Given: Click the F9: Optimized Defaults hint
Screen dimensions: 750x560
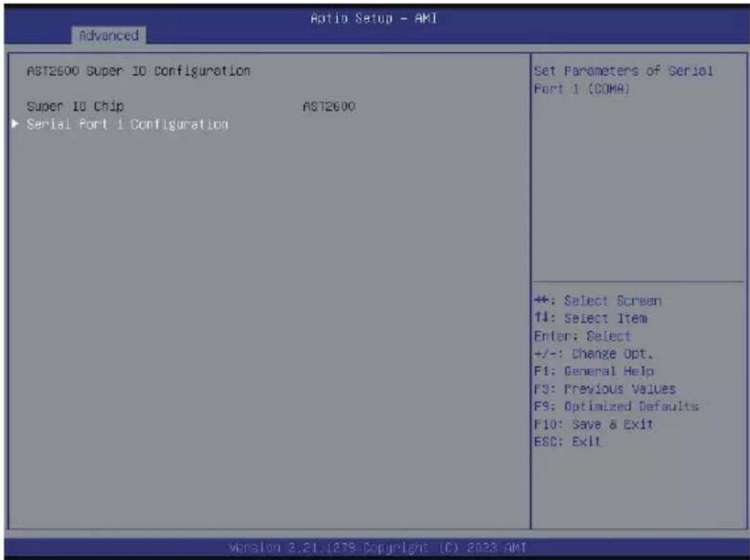Looking at the screenshot, I should [616, 406].
